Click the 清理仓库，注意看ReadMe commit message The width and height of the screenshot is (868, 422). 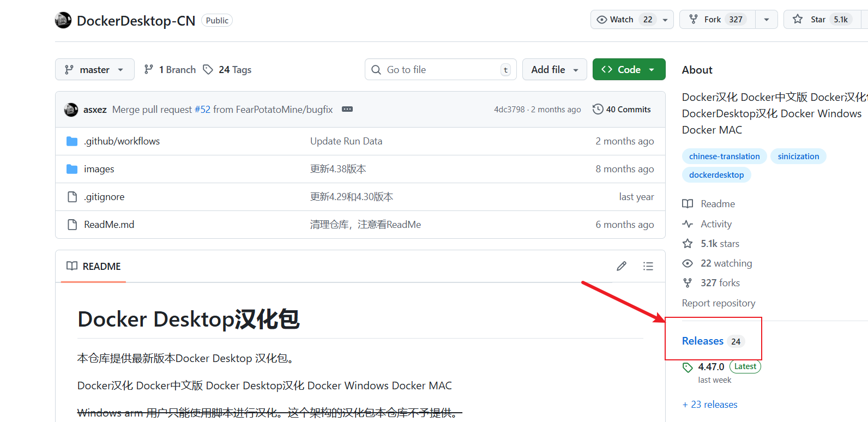coord(365,225)
